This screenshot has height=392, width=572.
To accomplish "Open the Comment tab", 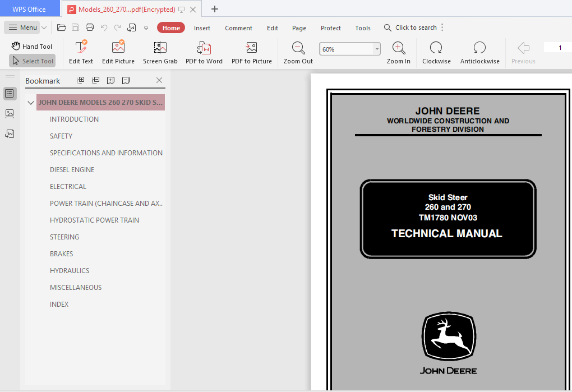I will 238,27.
